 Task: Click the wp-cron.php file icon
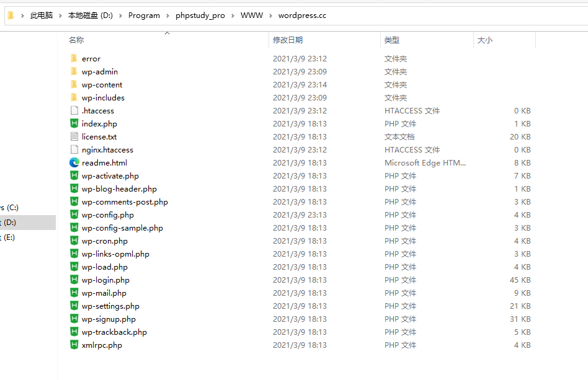pos(74,241)
